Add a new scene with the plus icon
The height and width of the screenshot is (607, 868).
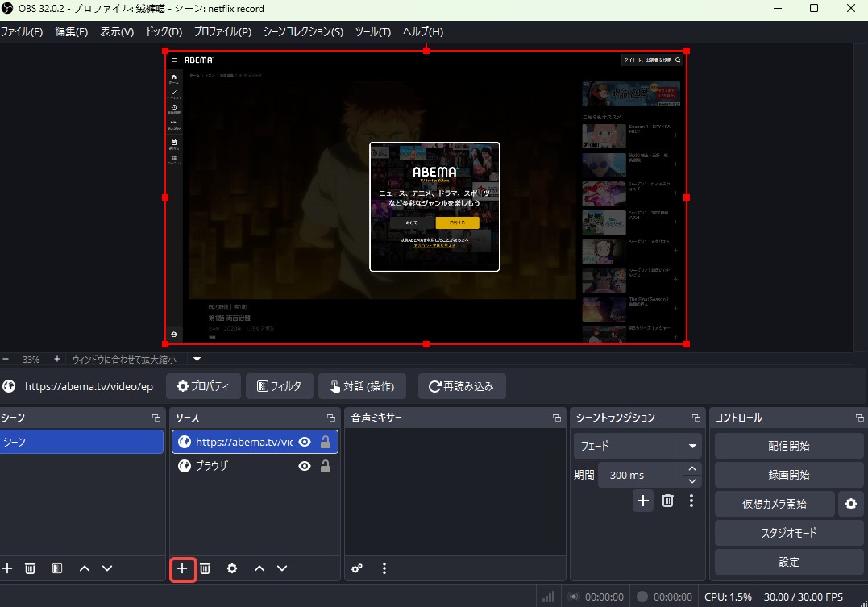[7, 568]
